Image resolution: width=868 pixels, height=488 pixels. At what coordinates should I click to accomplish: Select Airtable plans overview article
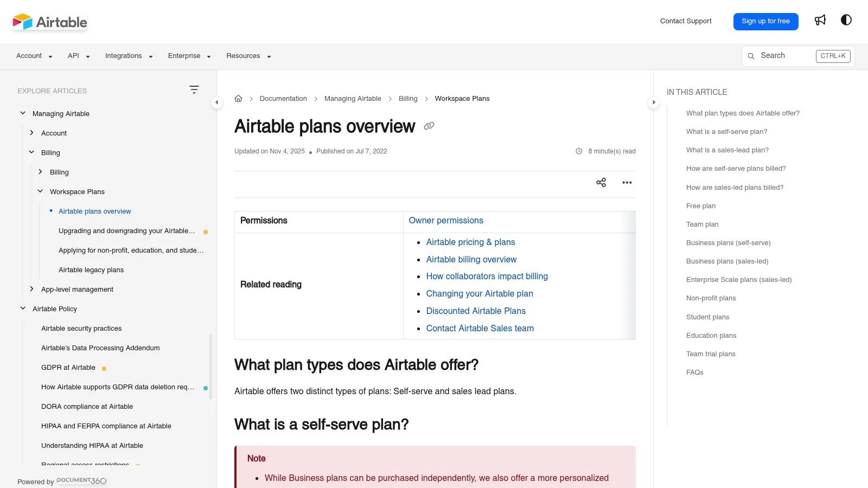(x=95, y=211)
